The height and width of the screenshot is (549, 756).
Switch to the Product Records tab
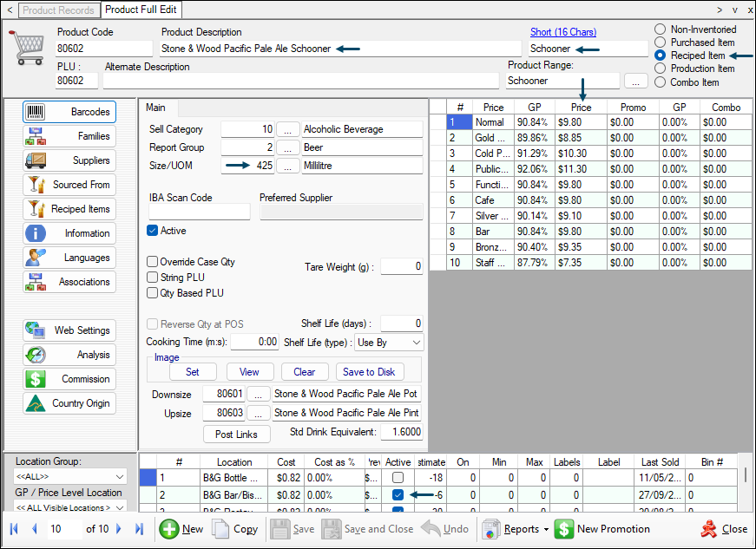click(x=59, y=10)
